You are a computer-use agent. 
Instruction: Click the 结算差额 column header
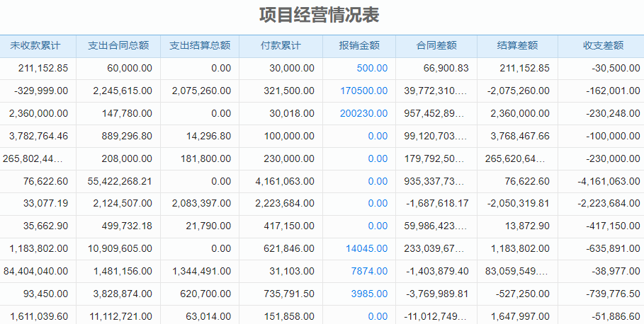pos(517,46)
